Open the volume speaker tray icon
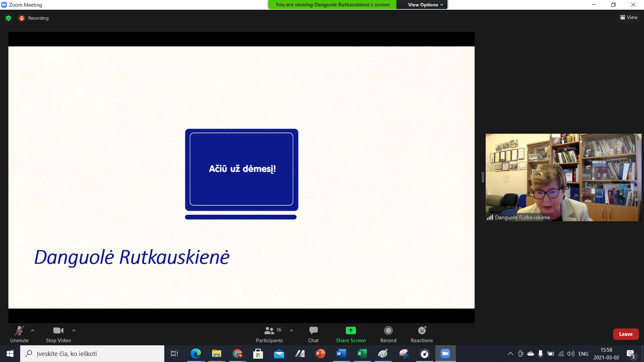 [571, 354]
